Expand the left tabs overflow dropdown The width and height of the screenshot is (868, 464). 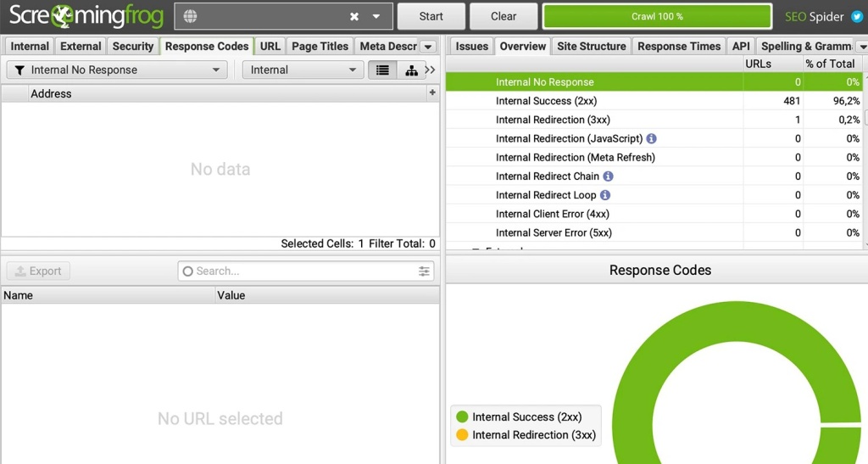coord(428,47)
